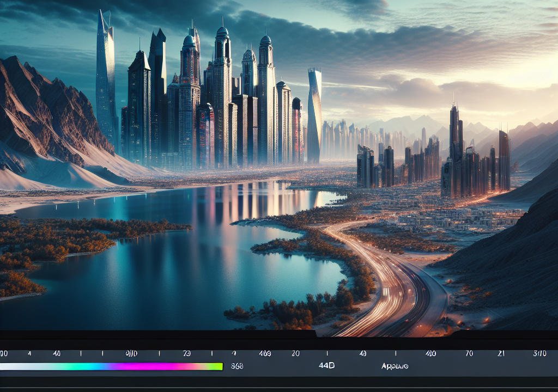Click the 44D label in the bottom panel

[x=326, y=366]
